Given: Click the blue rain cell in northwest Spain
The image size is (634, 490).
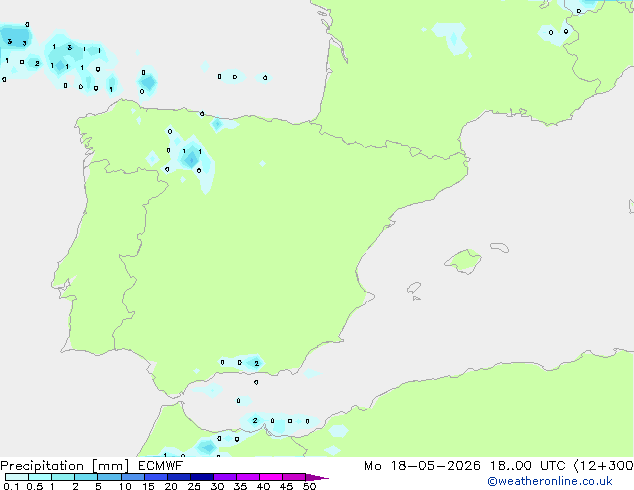Looking at the screenshot, I should click(191, 158).
